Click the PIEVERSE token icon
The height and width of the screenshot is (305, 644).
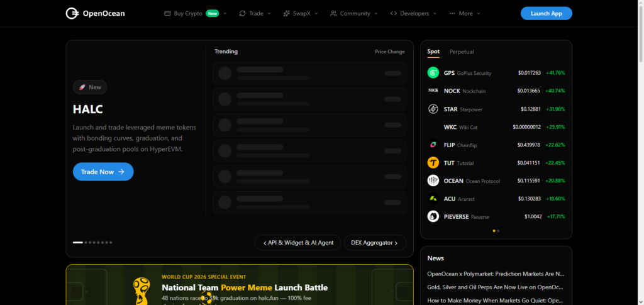[433, 216]
